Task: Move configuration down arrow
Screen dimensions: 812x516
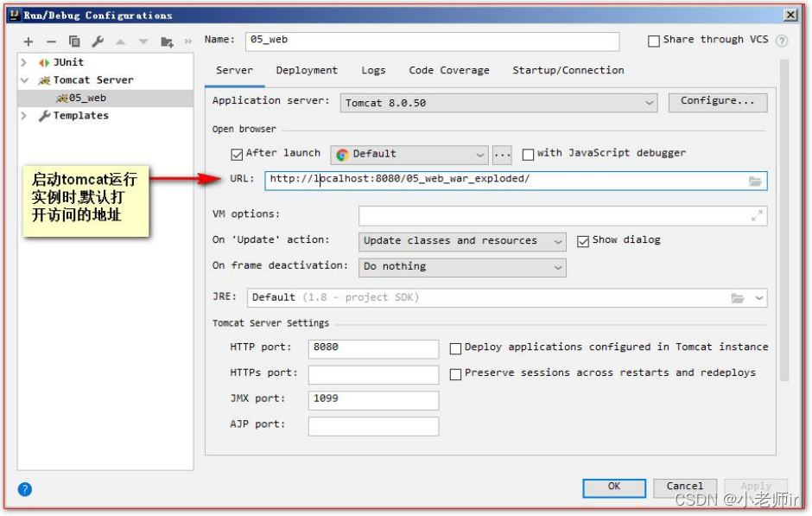Action: [x=143, y=41]
